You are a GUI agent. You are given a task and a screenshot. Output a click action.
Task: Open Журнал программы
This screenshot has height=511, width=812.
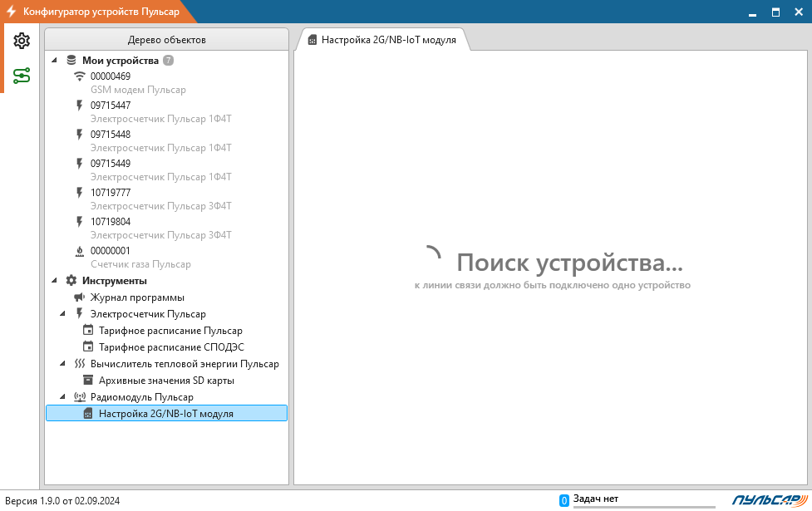(137, 297)
